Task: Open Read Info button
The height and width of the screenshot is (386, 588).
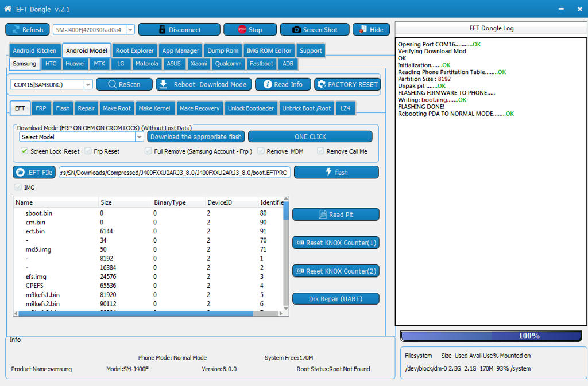Action: pyautogui.click(x=283, y=84)
